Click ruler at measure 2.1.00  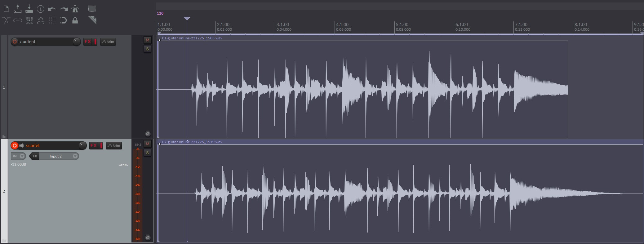tap(223, 24)
